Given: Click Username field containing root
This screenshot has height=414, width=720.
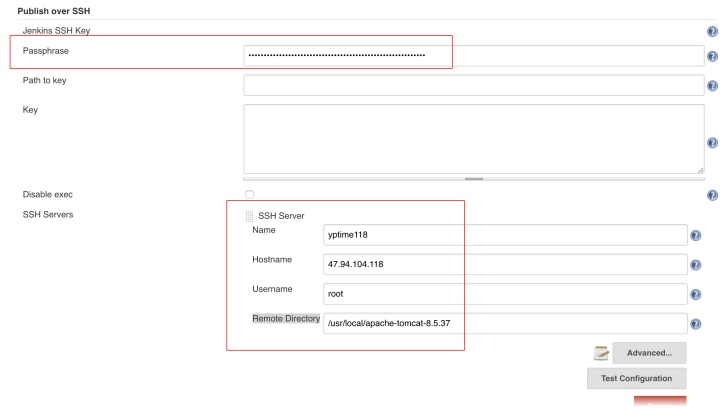Looking at the screenshot, I should 505,294.
